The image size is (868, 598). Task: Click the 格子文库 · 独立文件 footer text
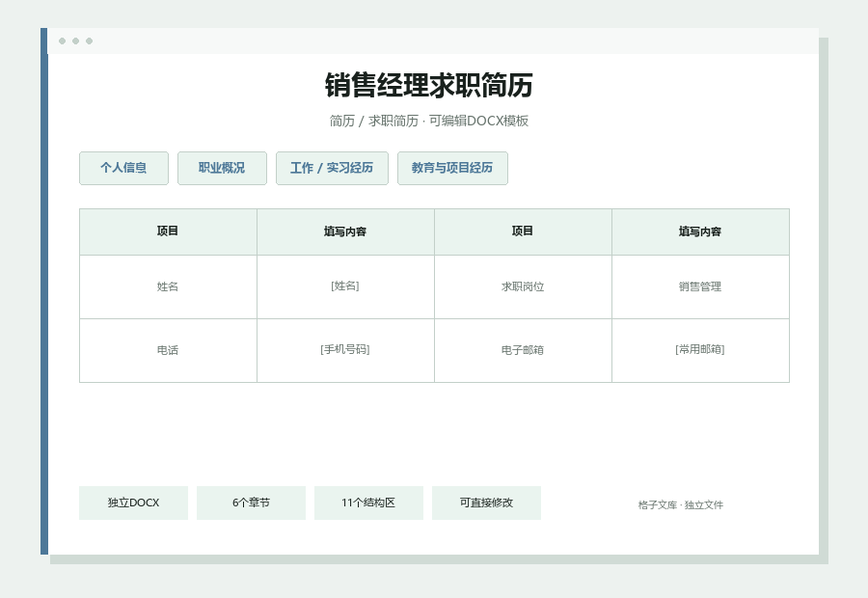pyautogui.click(x=680, y=505)
